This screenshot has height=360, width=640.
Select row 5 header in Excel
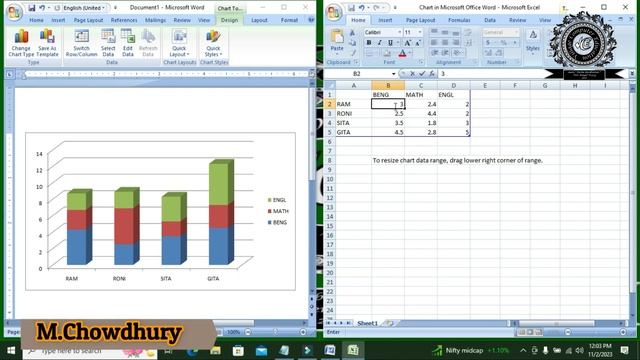coord(329,132)
